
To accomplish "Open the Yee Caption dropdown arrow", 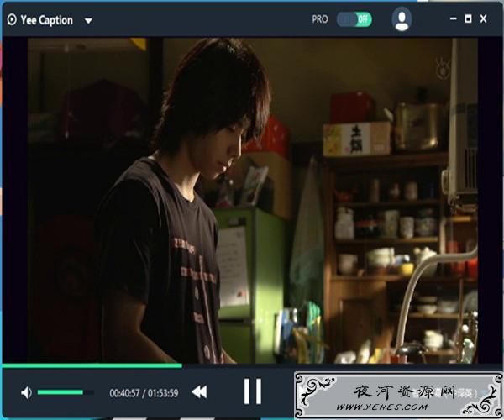I will (88, 21).
